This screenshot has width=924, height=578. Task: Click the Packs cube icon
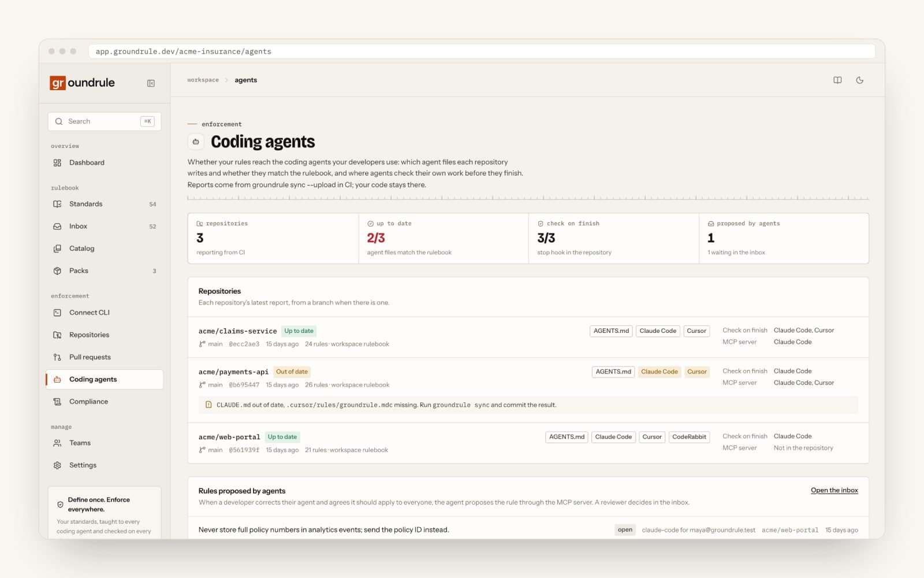point(57,271)
